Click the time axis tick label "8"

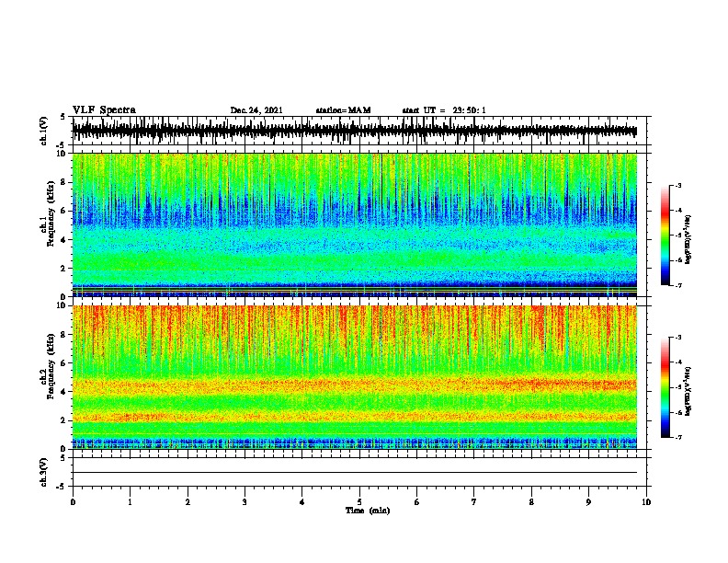click(531, 502)
